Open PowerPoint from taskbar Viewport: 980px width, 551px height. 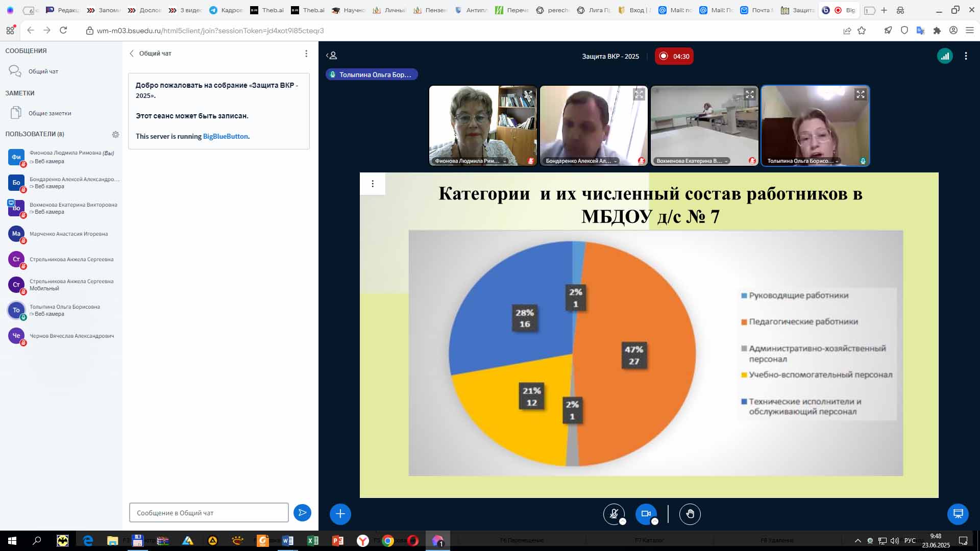[337, 541]
